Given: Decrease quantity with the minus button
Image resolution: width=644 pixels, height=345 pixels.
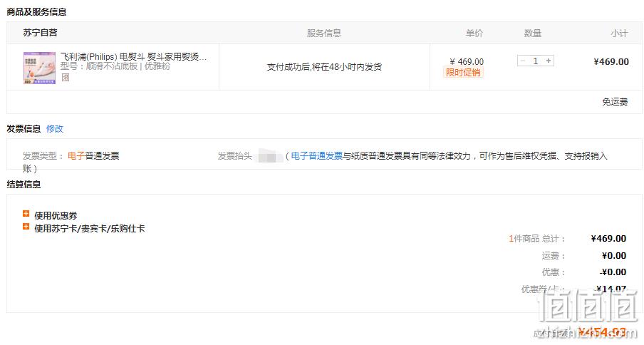Looking at the screenshot, I should (523, 61).
